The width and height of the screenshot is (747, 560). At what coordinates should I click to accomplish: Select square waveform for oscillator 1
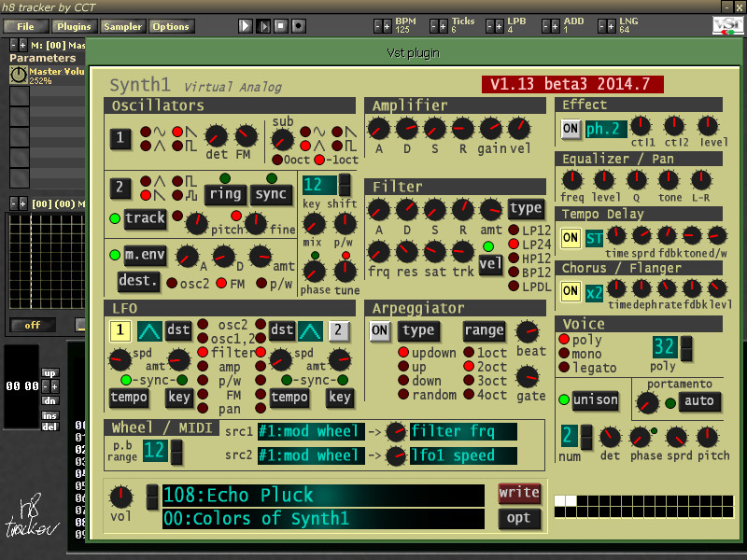tap(177, 146)
